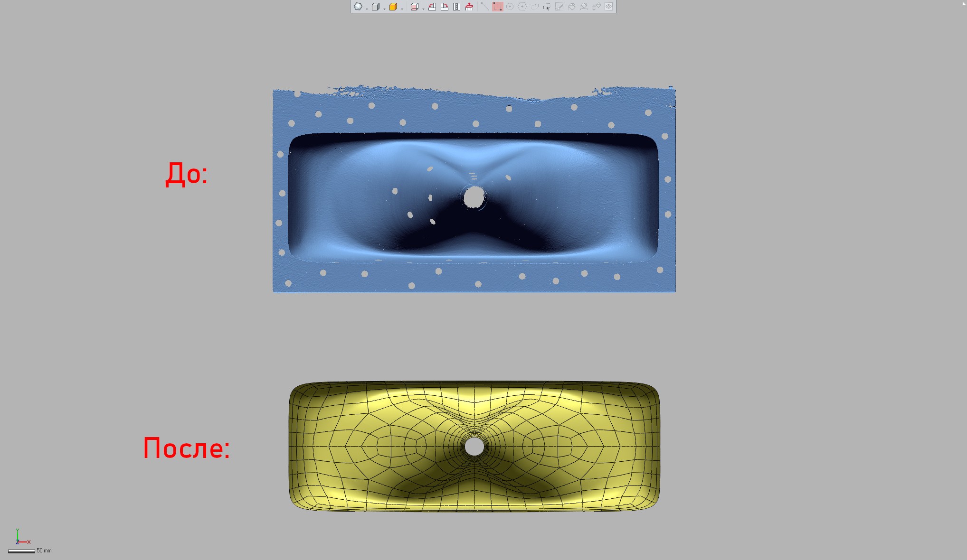The image size is (967, 560).
Task: Click the yellow shaded cube icon
Action: click(x=393, y=7)
